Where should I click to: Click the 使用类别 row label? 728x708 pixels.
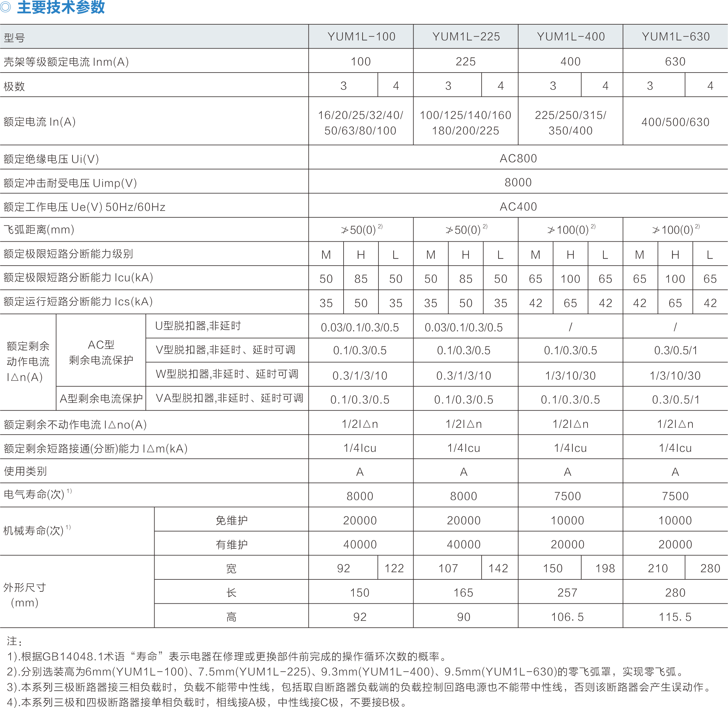point(25,471)
